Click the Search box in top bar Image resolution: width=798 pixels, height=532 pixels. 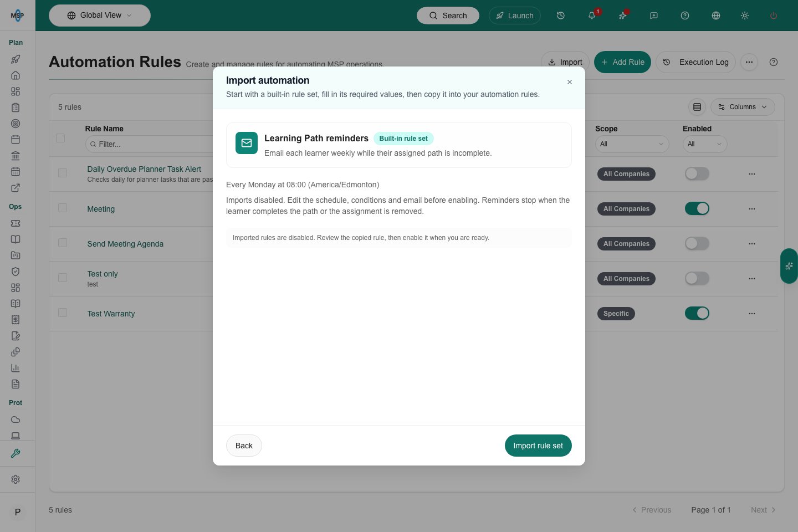pos(448,16)
